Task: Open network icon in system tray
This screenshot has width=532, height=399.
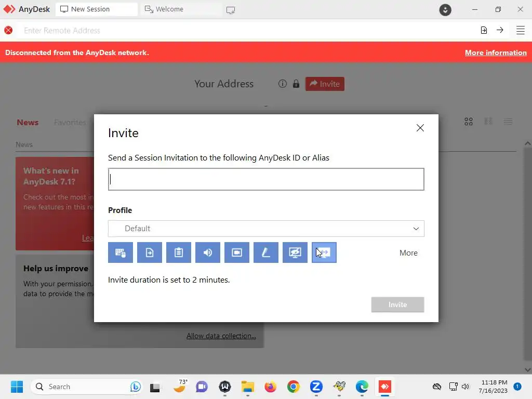Action: (x=453, y=387)
